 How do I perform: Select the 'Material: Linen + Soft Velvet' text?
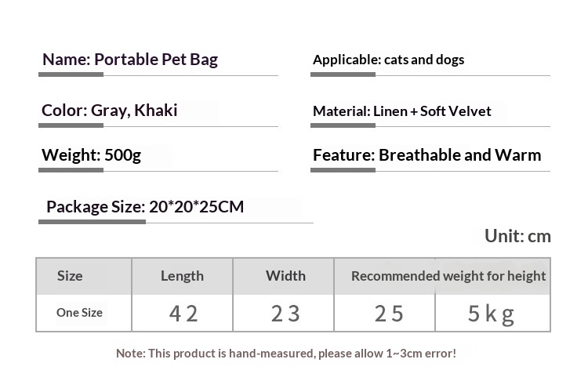click(x=402, y=111)
